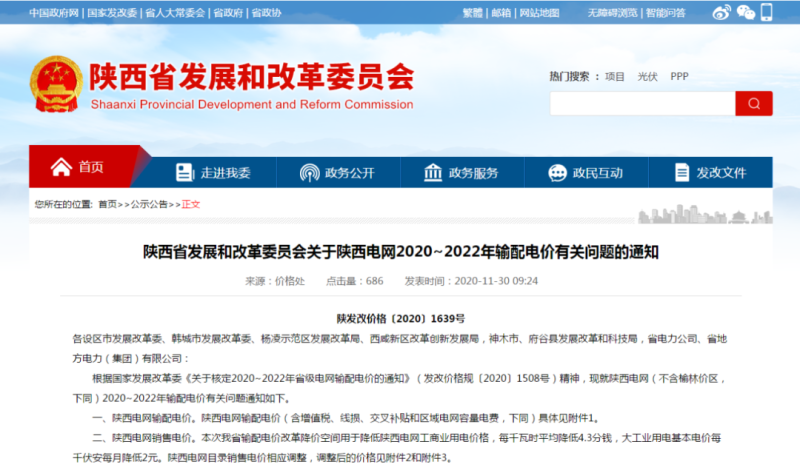Open the Weibo icon in top bar

(x=721, y=12)
